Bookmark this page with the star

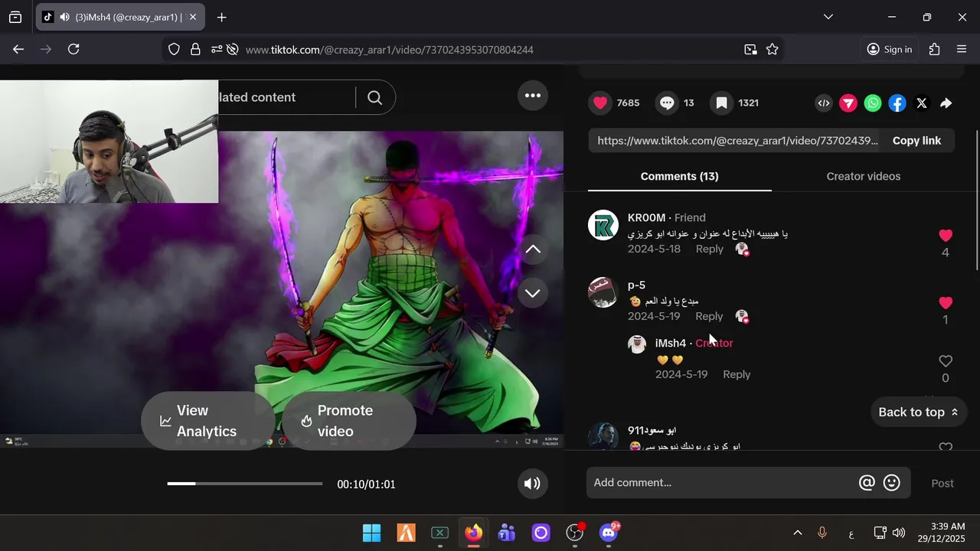772,49
